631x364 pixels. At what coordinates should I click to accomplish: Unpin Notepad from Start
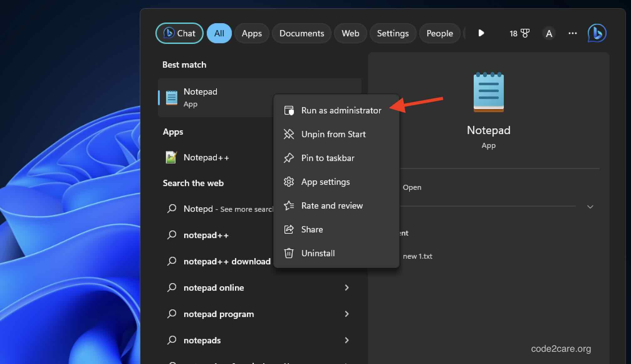(x=333, y=134)
